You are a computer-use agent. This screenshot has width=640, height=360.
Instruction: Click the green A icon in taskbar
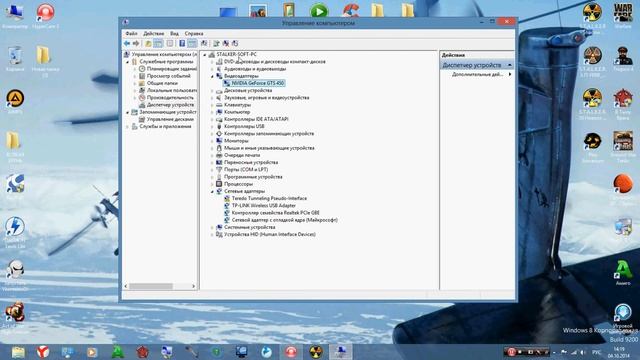[x=118, y=351]
